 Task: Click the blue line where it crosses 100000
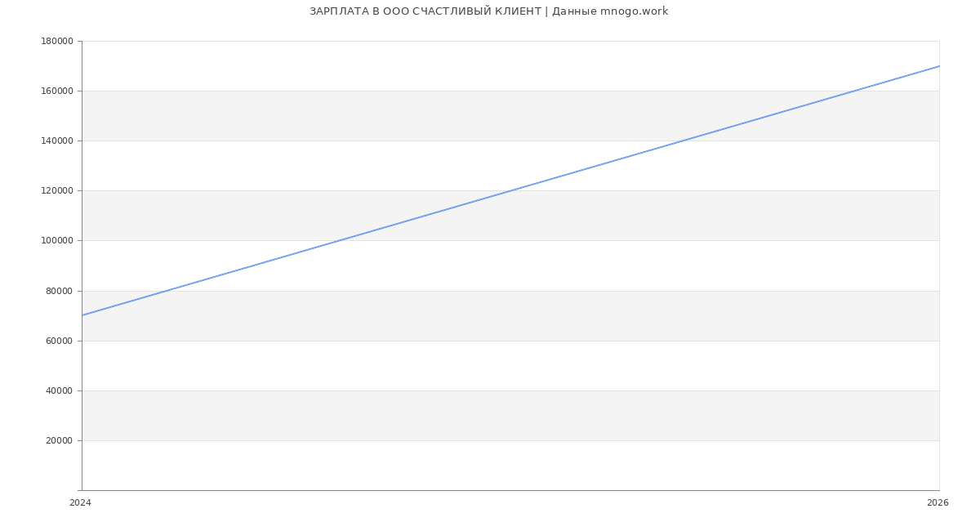pos(339,240)
